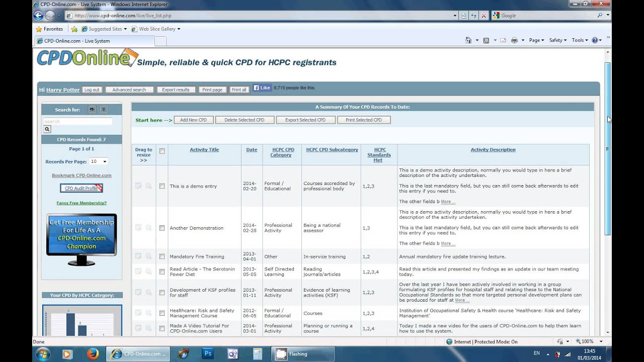Image resolution: width=644 pixels, height=362 pixels.
Task: Check the box for 'Healthcare: Risk and Safety Management Course'
Action: coord(162,313)
